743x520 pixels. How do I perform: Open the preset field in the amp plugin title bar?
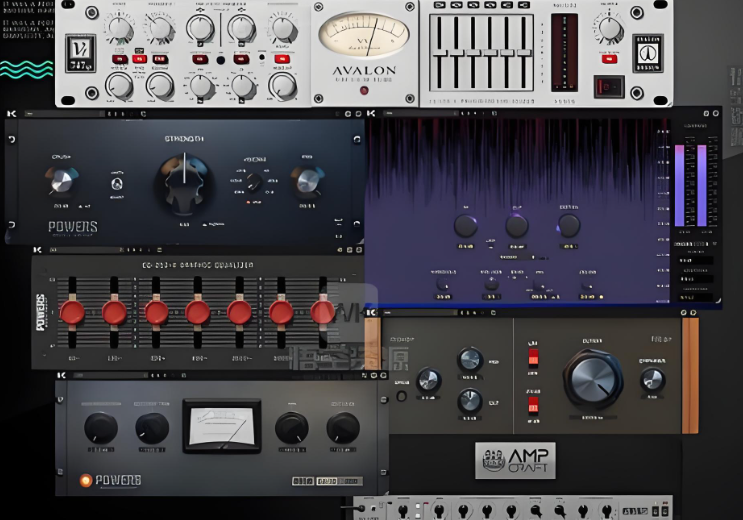[419, 313]
